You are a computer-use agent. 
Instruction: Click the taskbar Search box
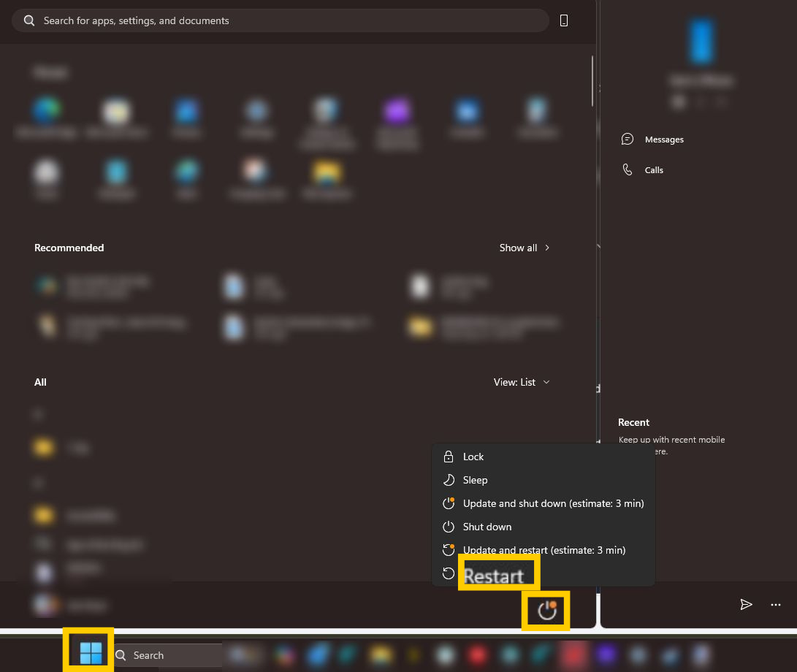(168, 655)
